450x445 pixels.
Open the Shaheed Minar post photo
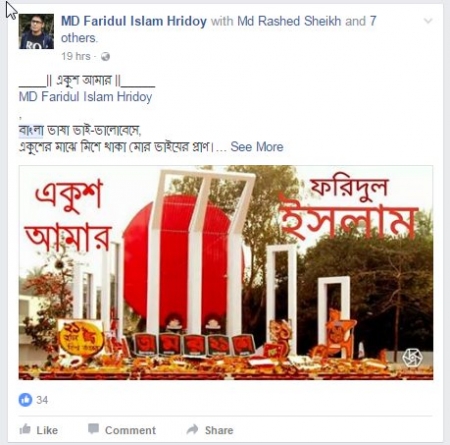(226, 273)
